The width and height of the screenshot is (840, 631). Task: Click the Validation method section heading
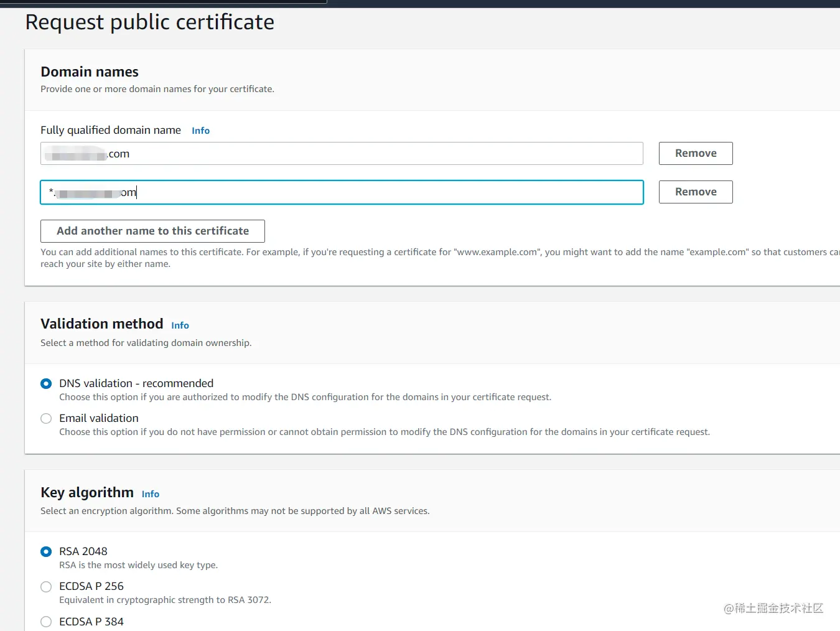[x=101, y=324]
